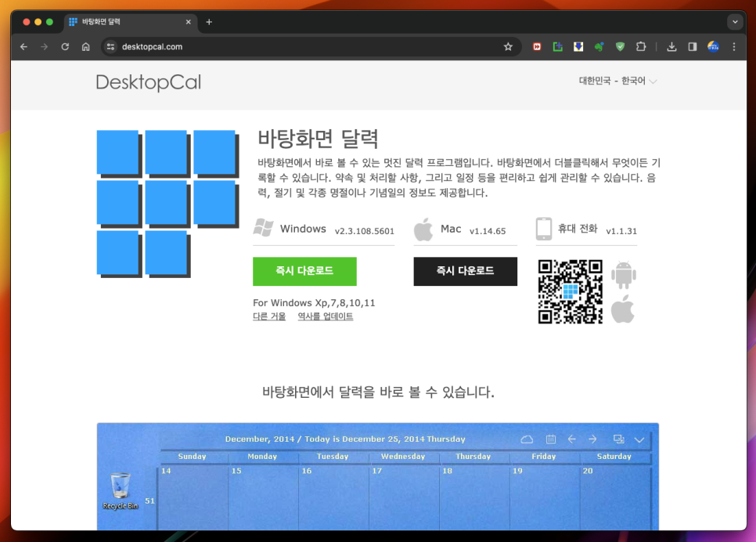Click the 휴대 전화 label

tap(578, 229)
